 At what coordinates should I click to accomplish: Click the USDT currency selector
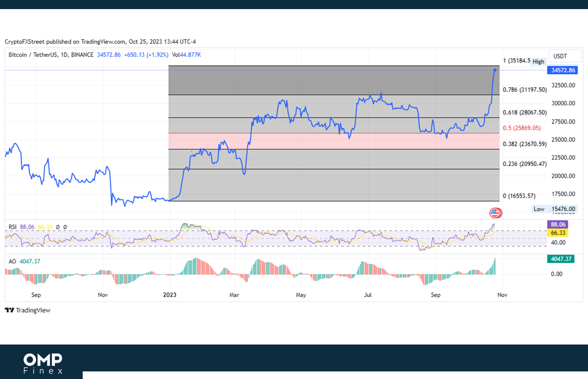click(x=565, y=56)
